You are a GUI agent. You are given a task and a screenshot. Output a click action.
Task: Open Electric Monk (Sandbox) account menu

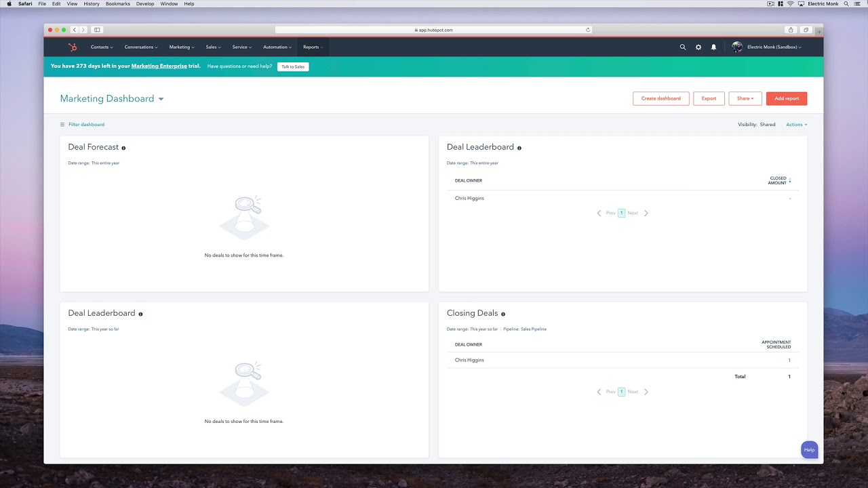[774, 47]
